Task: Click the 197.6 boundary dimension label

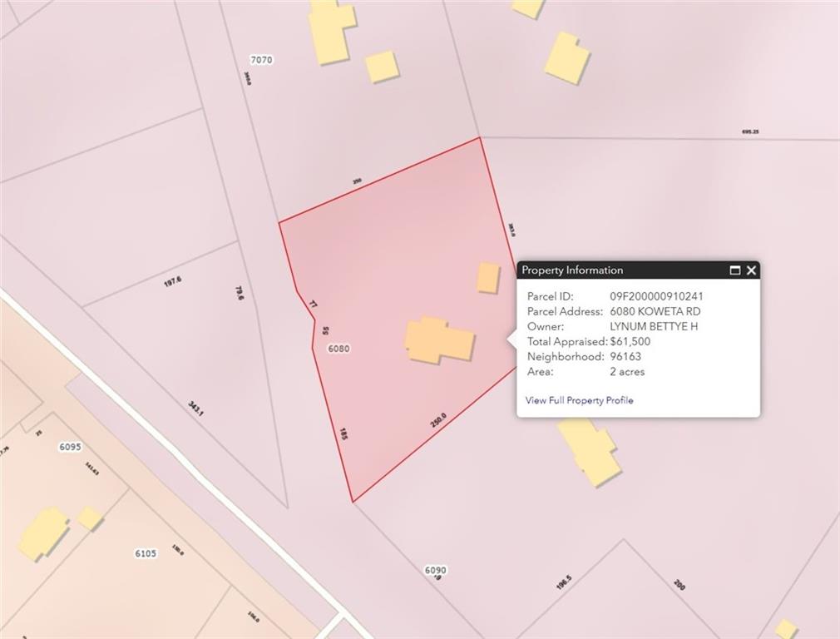Action: (x=172, y=281)
